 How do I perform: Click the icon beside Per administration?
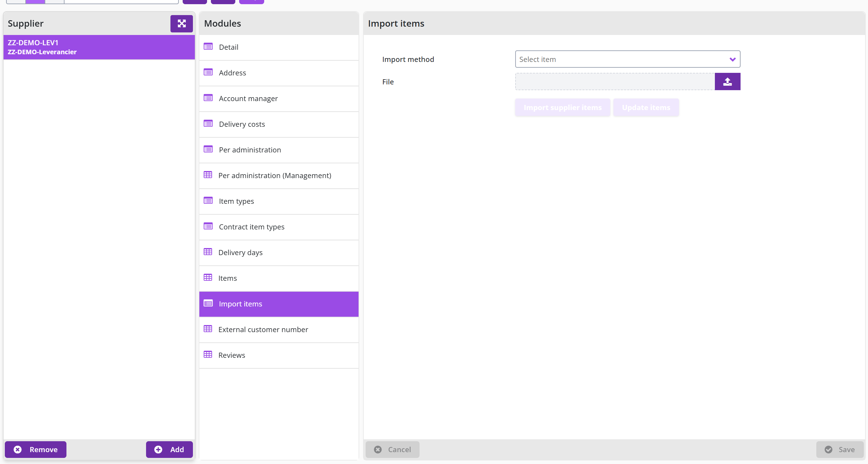click(x=208, y=149)
